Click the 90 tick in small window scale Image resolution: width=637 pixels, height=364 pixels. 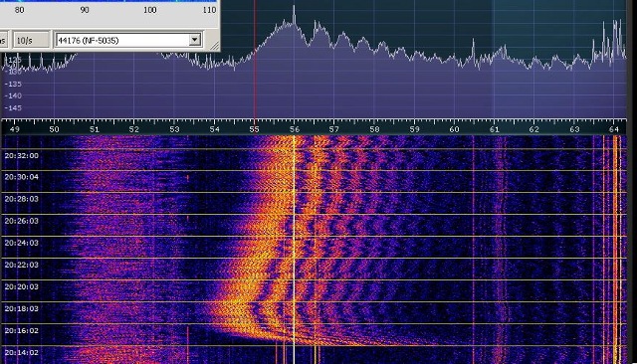(85, 10)
